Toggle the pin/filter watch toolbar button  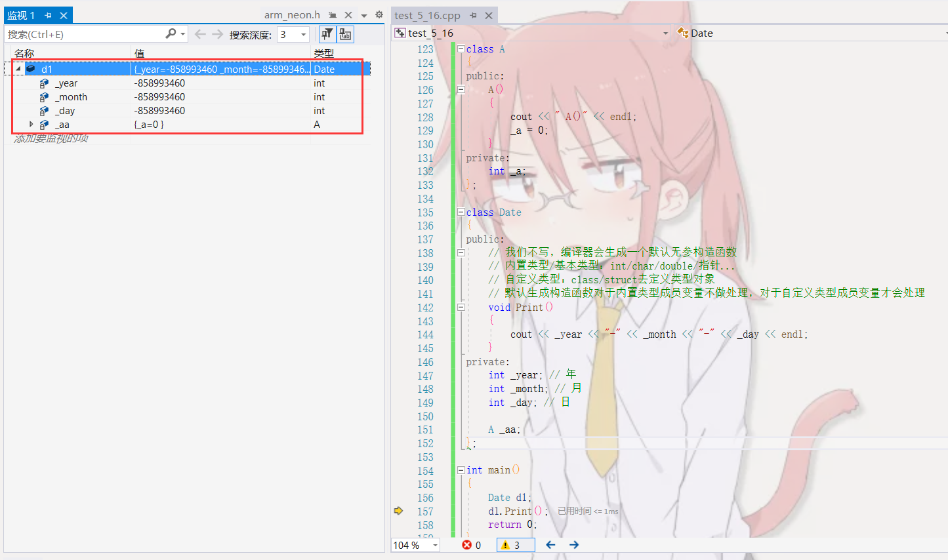tap(327, 34)
